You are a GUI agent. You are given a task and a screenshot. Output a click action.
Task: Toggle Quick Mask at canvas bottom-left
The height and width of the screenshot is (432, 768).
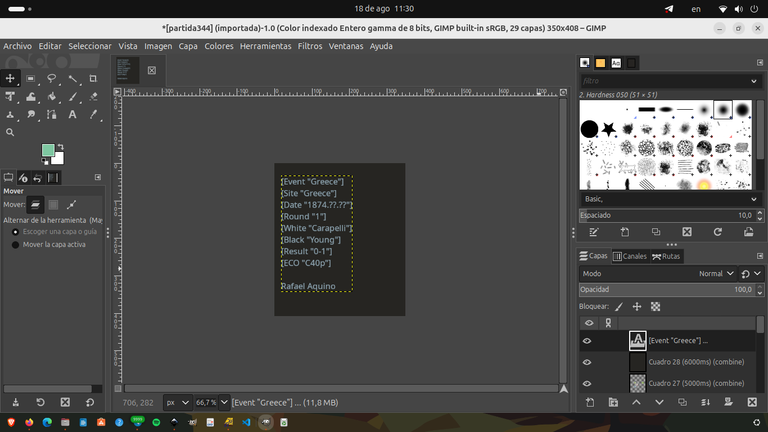coord(118,388)
